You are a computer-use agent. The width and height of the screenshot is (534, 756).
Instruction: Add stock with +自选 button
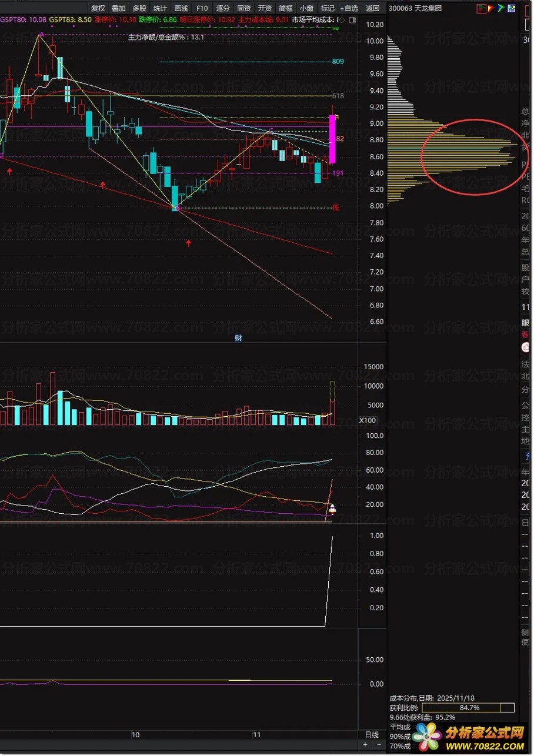click(x=349, y=8)
